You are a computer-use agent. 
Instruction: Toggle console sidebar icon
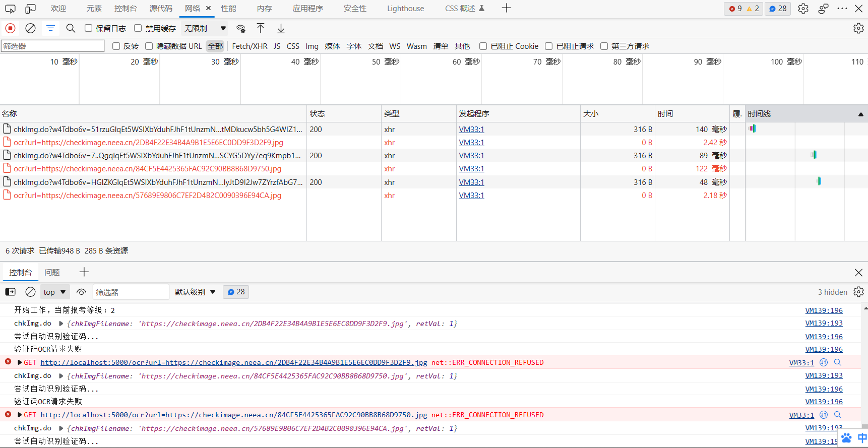click(10, 292)
